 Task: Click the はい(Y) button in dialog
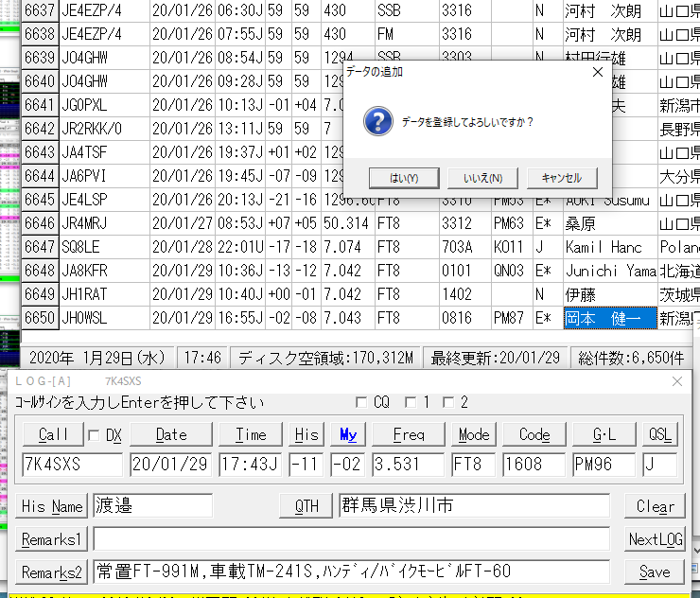pyautogui.click(x=404, y=178)
